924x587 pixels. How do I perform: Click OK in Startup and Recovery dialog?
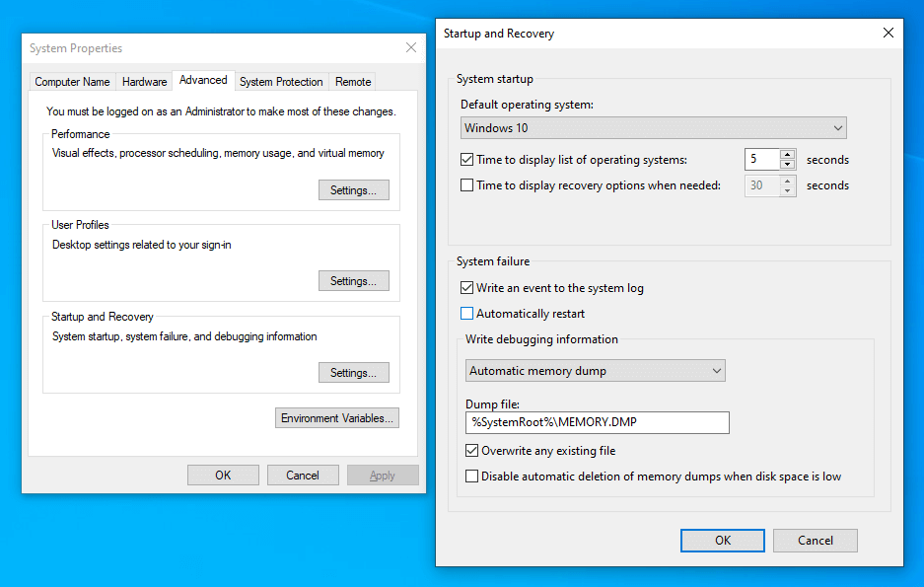pos(723,541)
